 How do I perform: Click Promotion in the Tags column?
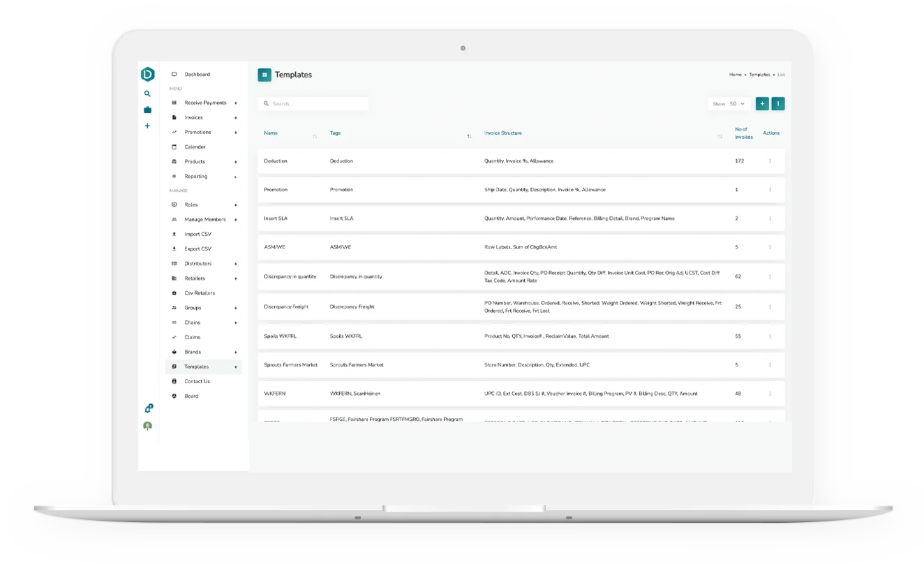coord(341,190)
